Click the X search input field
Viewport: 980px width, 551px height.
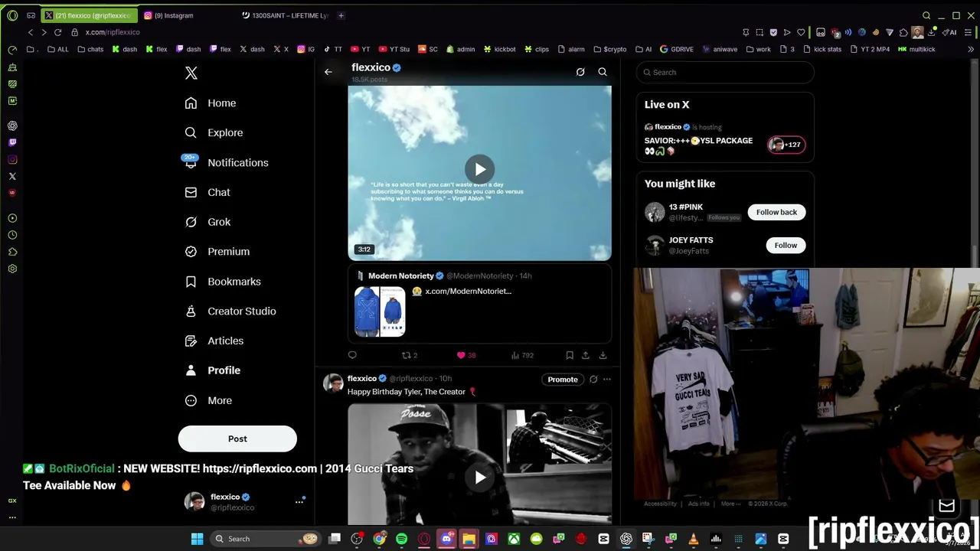pos(725,72)
